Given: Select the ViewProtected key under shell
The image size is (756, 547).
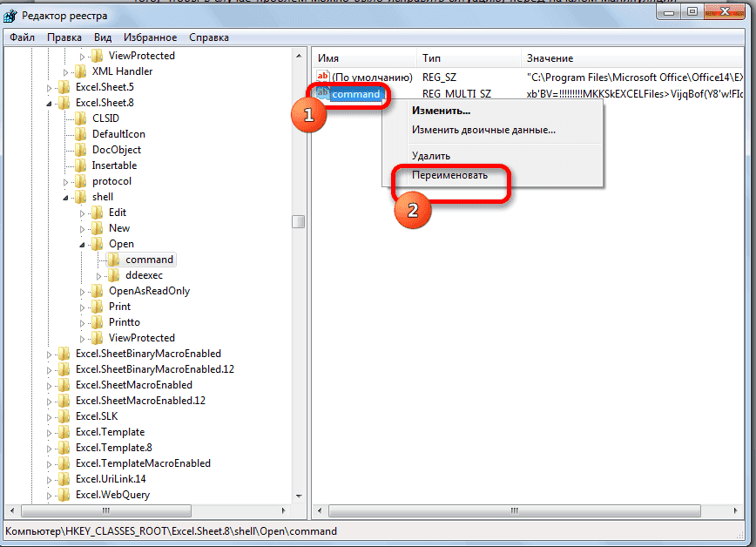Looking at the screenshot, I should (142, 338).
